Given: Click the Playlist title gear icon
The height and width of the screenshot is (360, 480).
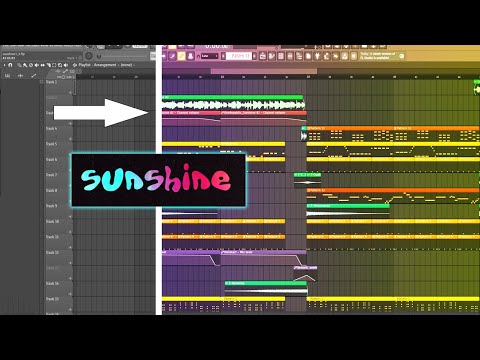Looking at the screenshot, I should (x=75, y=65).
